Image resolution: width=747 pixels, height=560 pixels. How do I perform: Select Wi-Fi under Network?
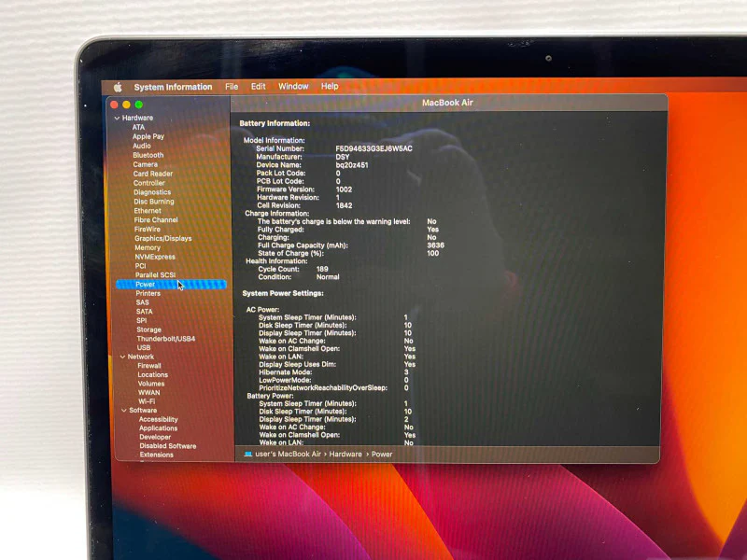147,401
